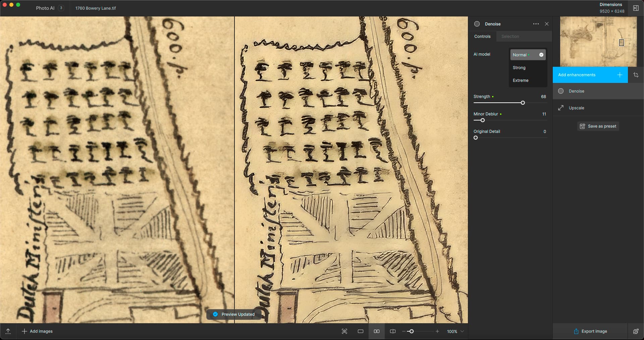
Task: Click the Strength slider handle
Action: [x=523, y=103]
